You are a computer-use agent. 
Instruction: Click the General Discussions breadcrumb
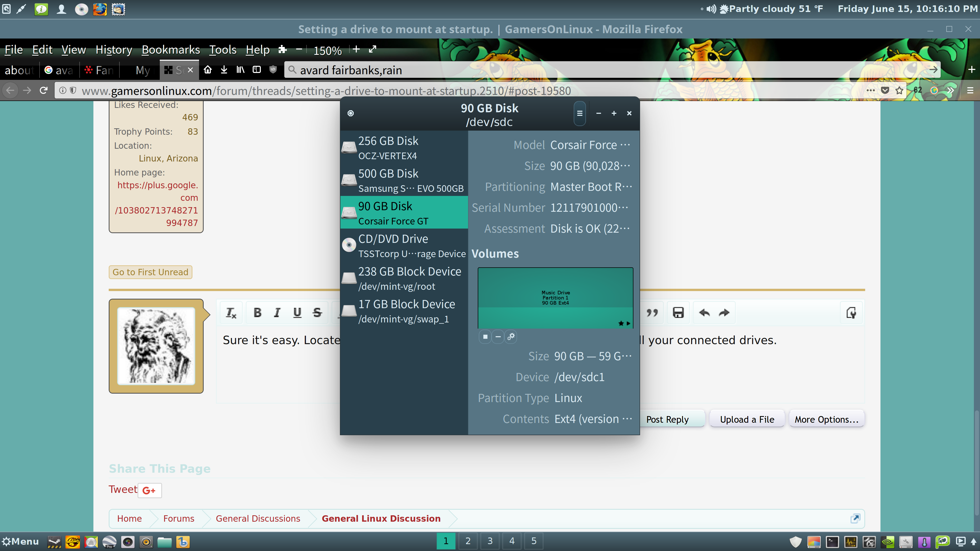pyautogui.click(x=258, y=518)
